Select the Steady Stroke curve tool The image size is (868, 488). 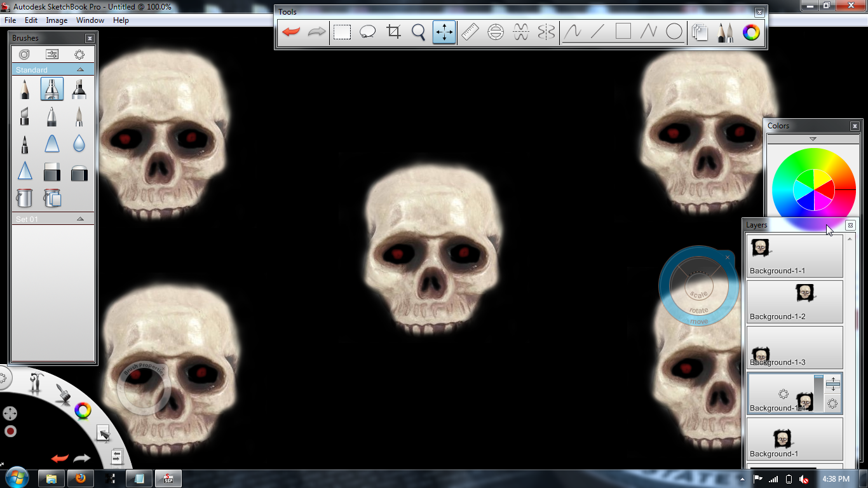[x=573, y=32]
